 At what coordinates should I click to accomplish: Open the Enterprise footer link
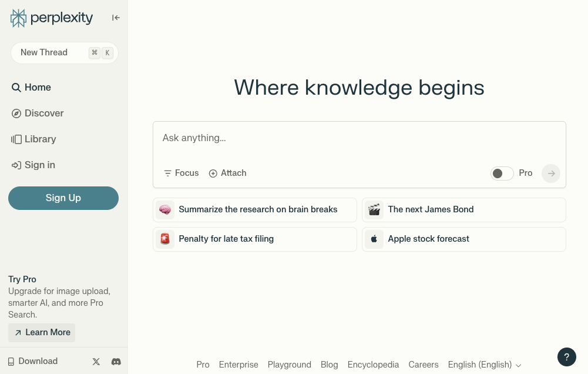[x=238, y=365]
